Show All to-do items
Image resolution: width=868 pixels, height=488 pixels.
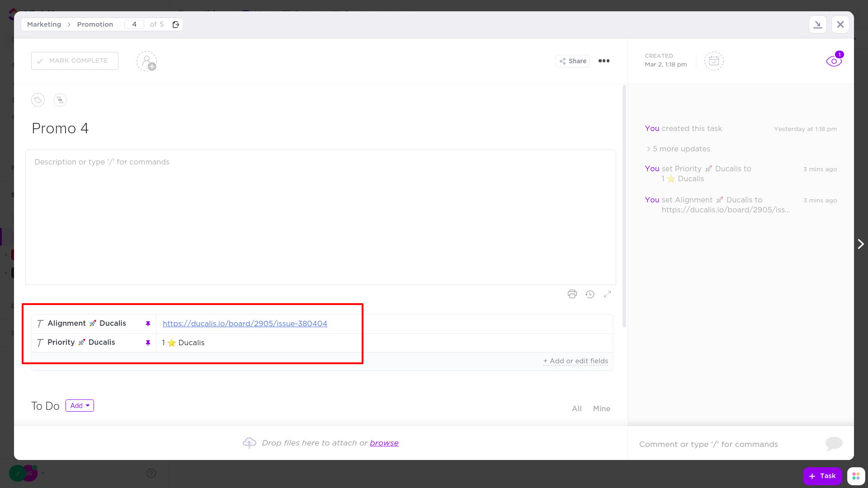click(x=577, y=408)
